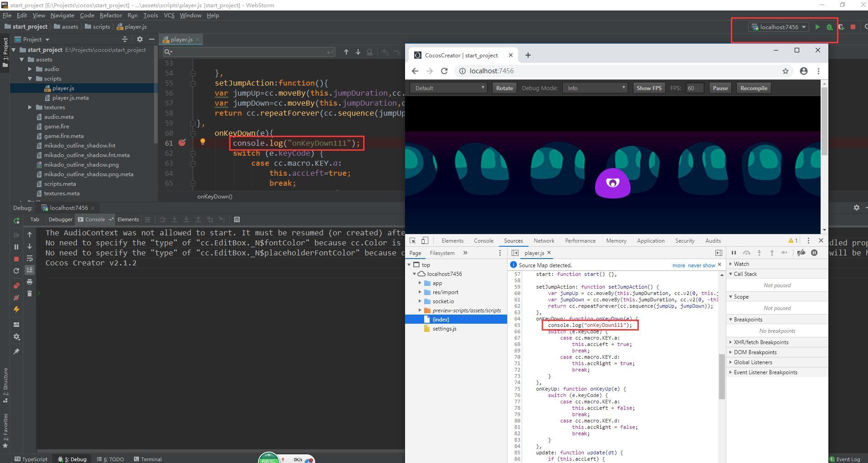Image resolution: width=868 pixels, height=463 pixels.
Task: Switch to the Network tab in DevTools
Action: pos(544,240)
